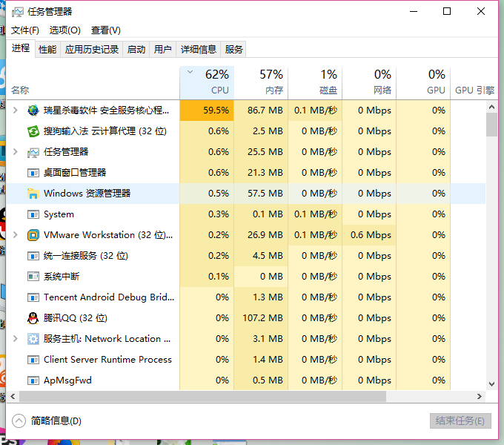Click the horizontal scrollbar left arrow
Screen dimensions: 504x445
coord(13,397)
